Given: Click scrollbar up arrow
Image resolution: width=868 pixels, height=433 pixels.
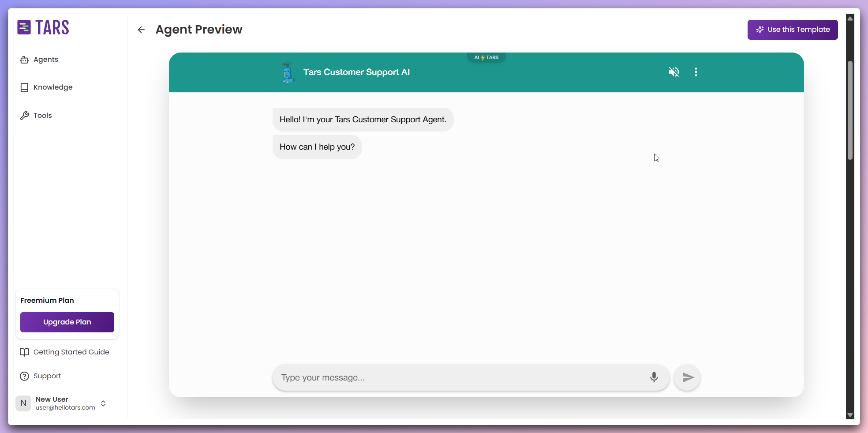Looking at the screenshot, I should pos(850,18).
